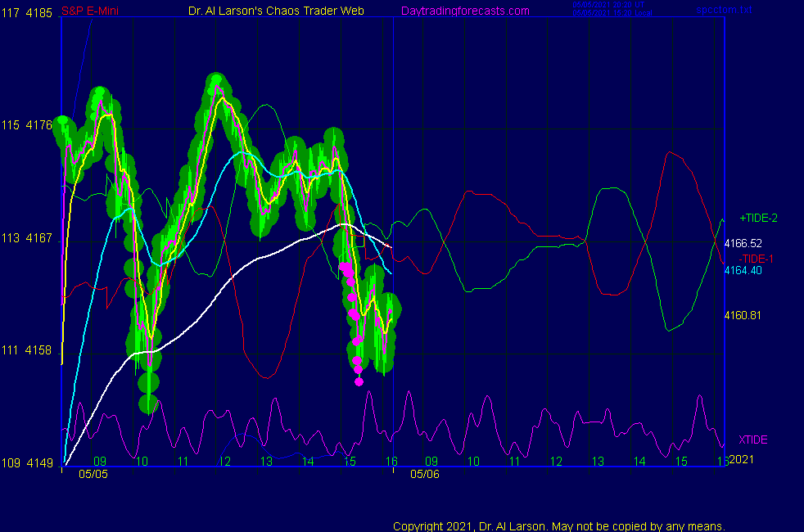Click the '111 4158' price axis label
Viewport: 804px width, 532px height.
(27, 350)
